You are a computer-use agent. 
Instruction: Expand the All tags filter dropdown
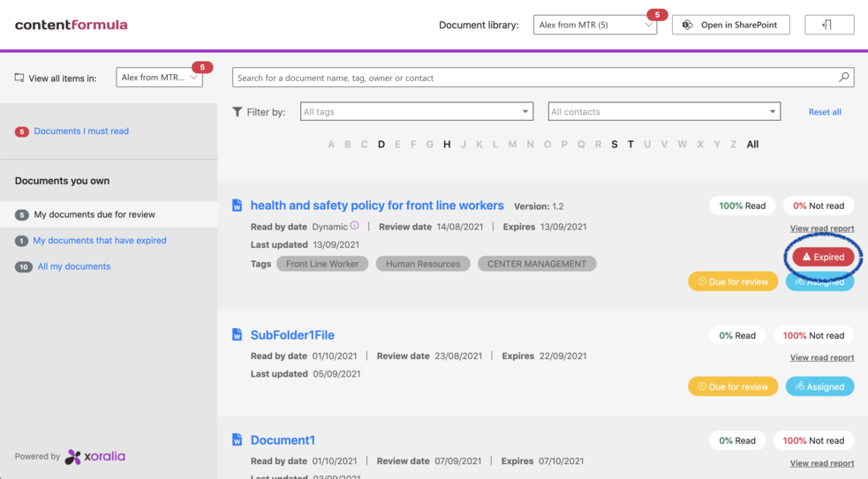pos(416,112)
